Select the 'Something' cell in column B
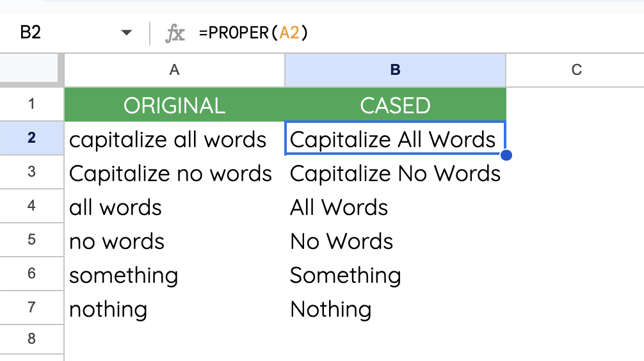644x361 pixels. [x=395, y=274]
